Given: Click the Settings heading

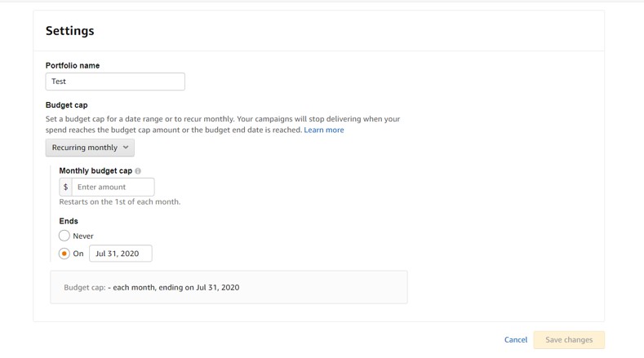Looking at the screenshot, I should click(70, 31).
